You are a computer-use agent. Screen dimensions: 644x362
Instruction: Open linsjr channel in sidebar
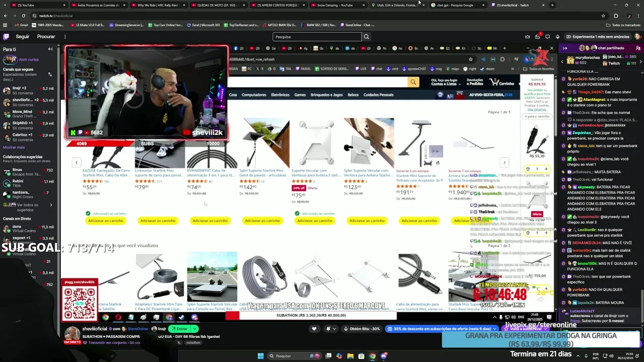pyautogui.click(x=28, y=90)
